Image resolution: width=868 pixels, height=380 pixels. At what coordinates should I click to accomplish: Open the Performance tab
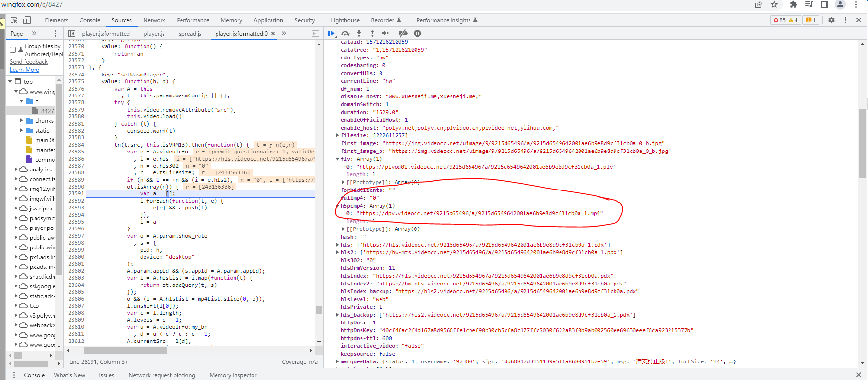pyautogui.click(x=193, y=20)
